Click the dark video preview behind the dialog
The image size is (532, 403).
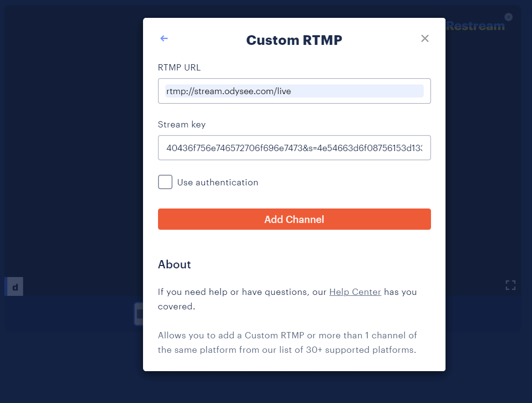(x=72, y=145)
